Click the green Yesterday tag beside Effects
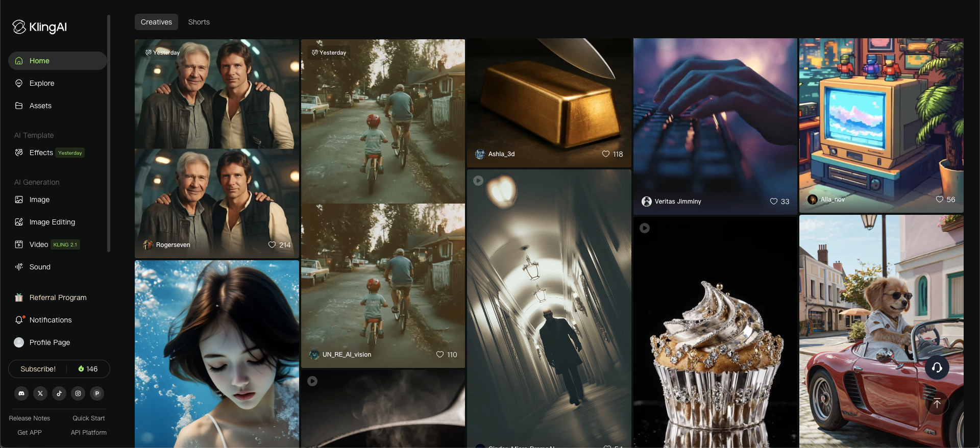The width and height of the screenshot is (980, 448). point(70,153)
